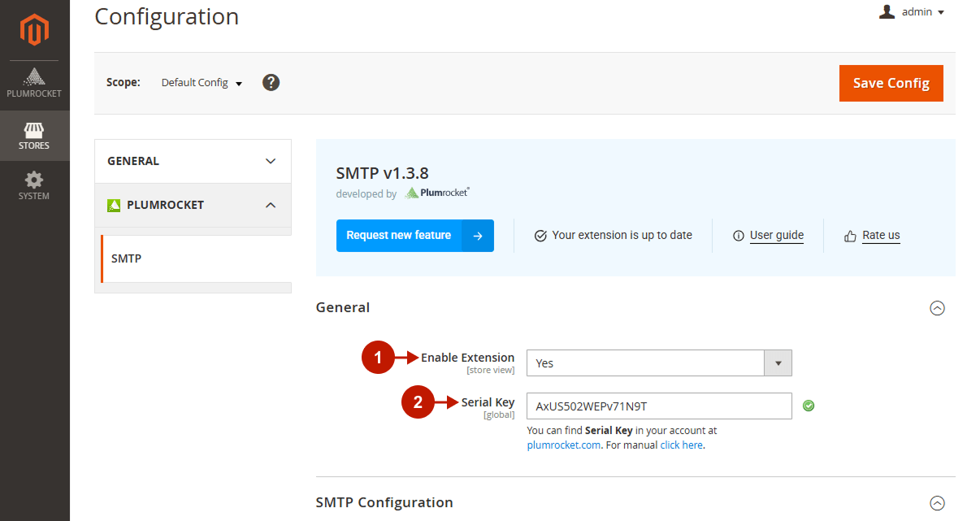Open the Rate us link

point(881,236)
